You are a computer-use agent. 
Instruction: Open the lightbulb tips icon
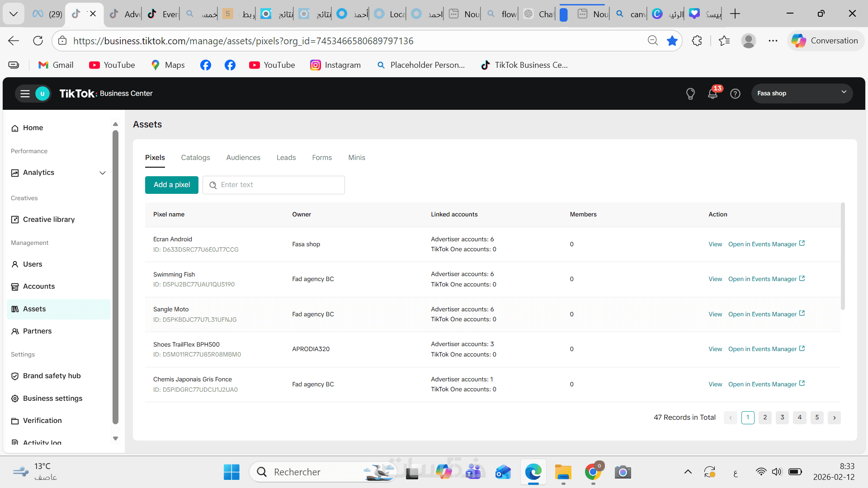coord(690,94)
